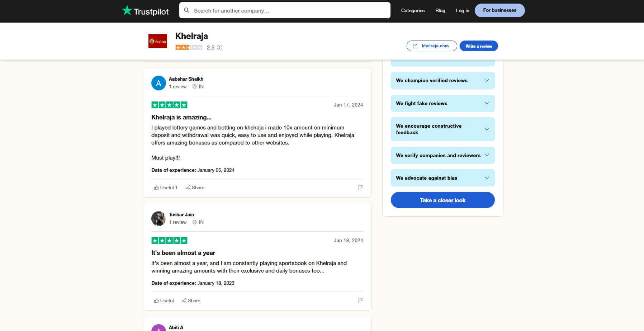Mark Aabshar Shaikh's review as Useful
644x331 pixels.
point(165,188)
